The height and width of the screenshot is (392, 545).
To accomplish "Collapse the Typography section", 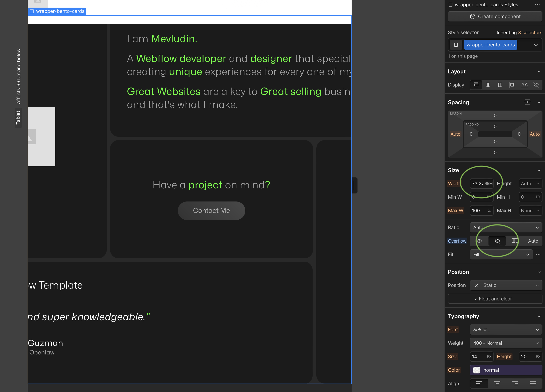I will pos(539,316).
